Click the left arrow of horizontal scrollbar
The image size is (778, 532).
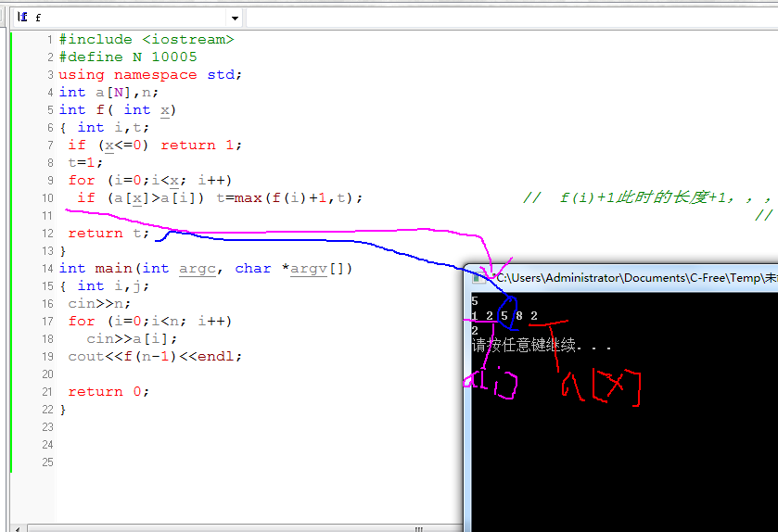[x=18, y=528]
